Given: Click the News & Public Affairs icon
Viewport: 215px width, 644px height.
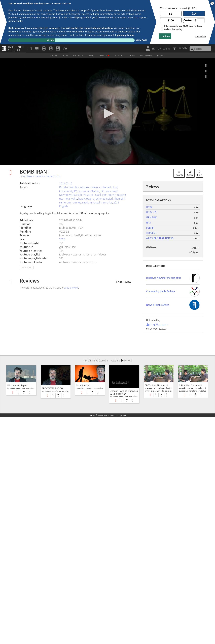Looking at the screenshot, I should (x=194, y=305).
